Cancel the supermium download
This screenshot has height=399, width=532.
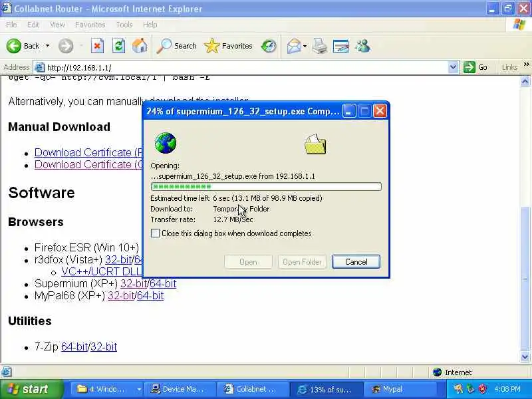click(356, 261)
